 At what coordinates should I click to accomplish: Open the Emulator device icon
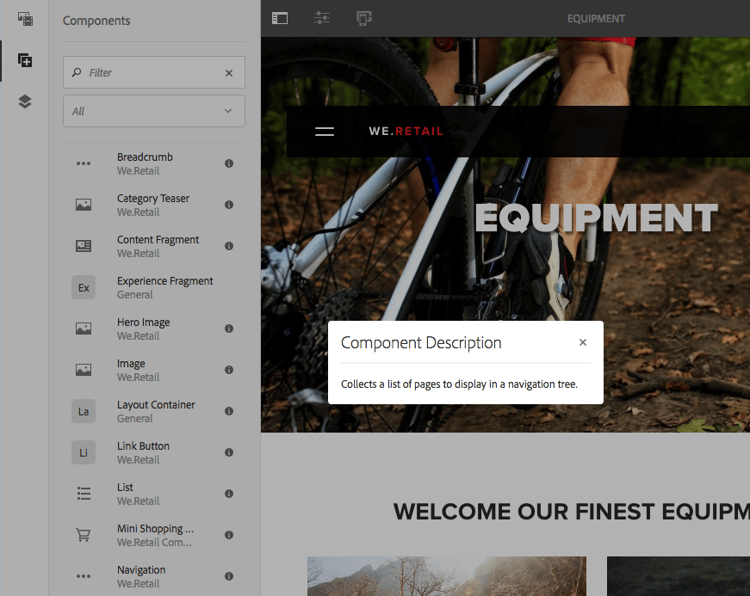364,18
